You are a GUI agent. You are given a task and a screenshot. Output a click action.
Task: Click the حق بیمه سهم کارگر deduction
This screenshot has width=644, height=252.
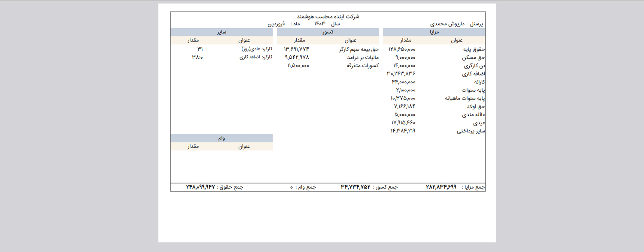[x=358, y=50]
